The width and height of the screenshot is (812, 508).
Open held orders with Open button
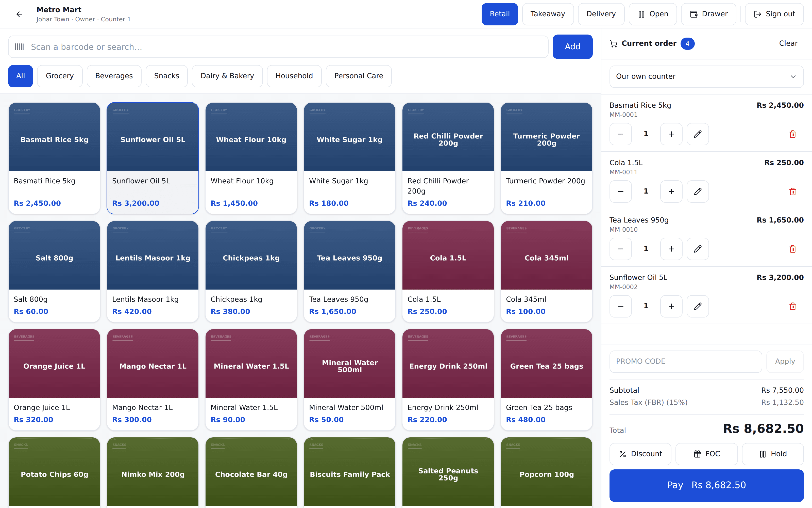click(653, 14)
